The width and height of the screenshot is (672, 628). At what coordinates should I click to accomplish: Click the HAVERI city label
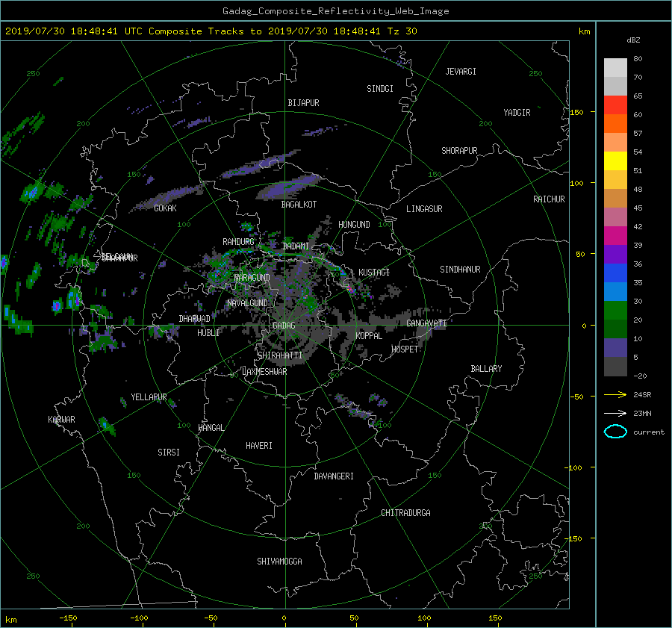(259, 446)
